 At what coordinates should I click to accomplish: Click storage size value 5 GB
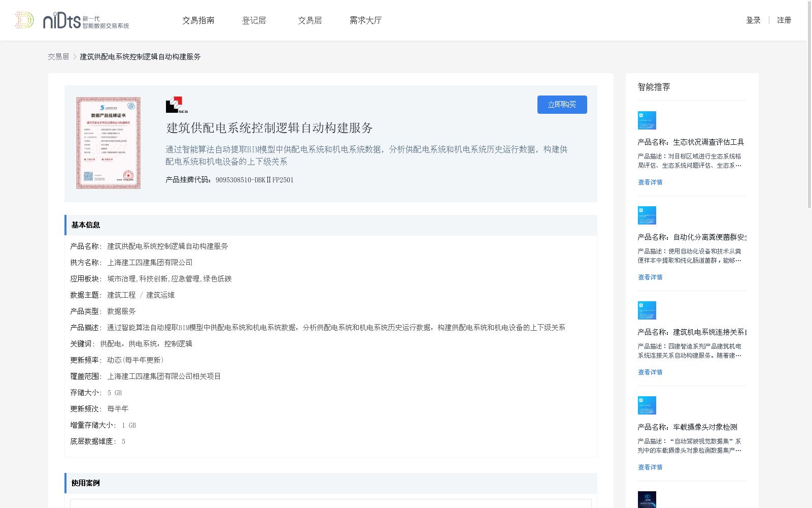click(115, 393)
